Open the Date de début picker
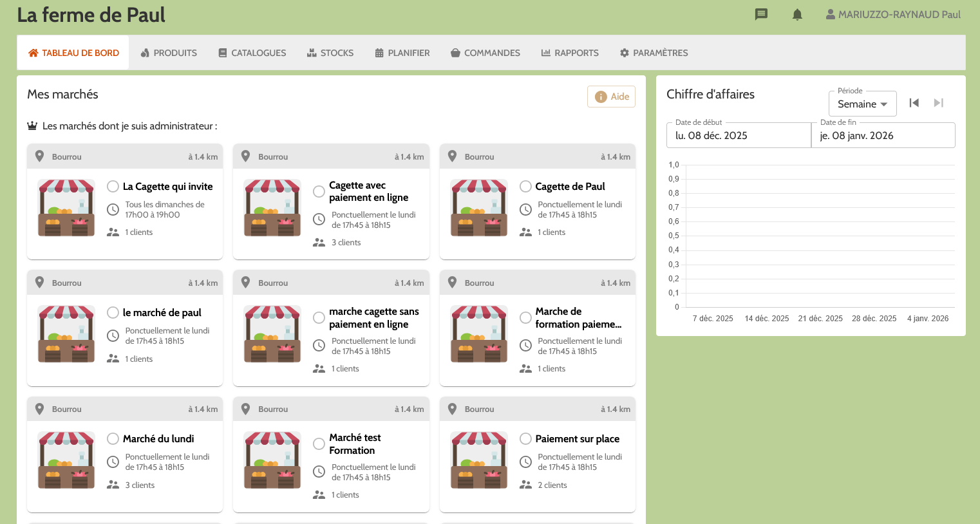 pyautogui.click(x=738, y=136)
